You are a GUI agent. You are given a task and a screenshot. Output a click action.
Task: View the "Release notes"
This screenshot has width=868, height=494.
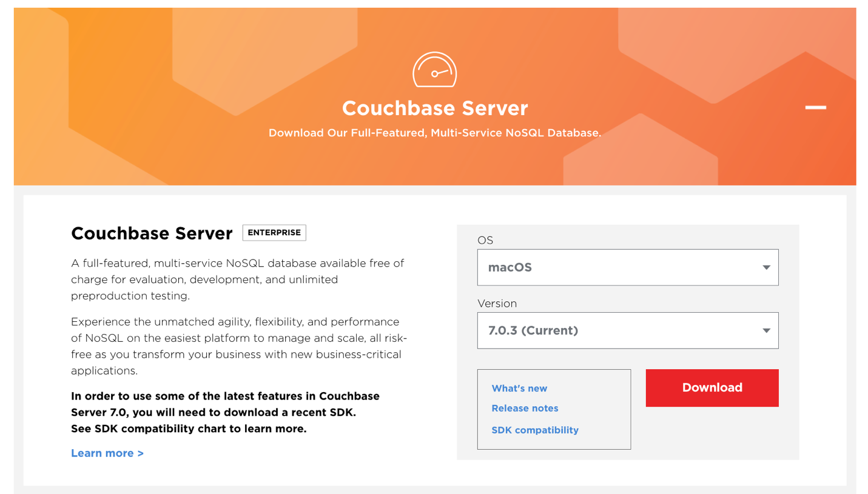[524, 409]
